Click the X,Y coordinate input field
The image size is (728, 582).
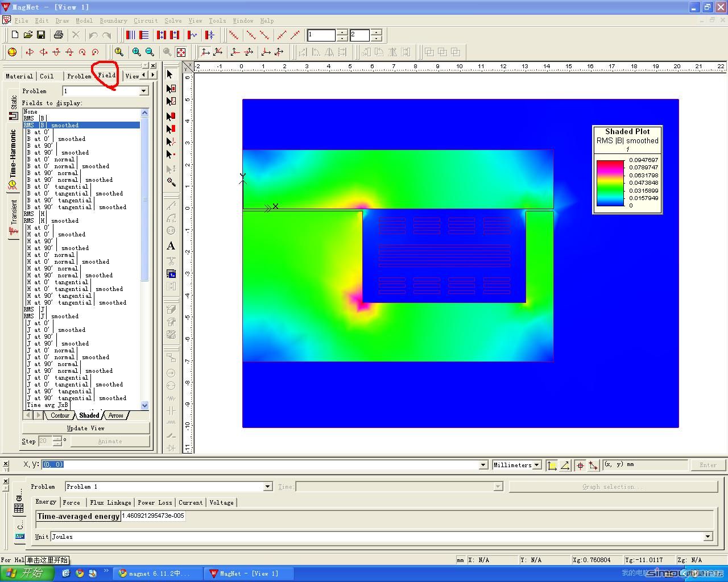coord(260,465)
